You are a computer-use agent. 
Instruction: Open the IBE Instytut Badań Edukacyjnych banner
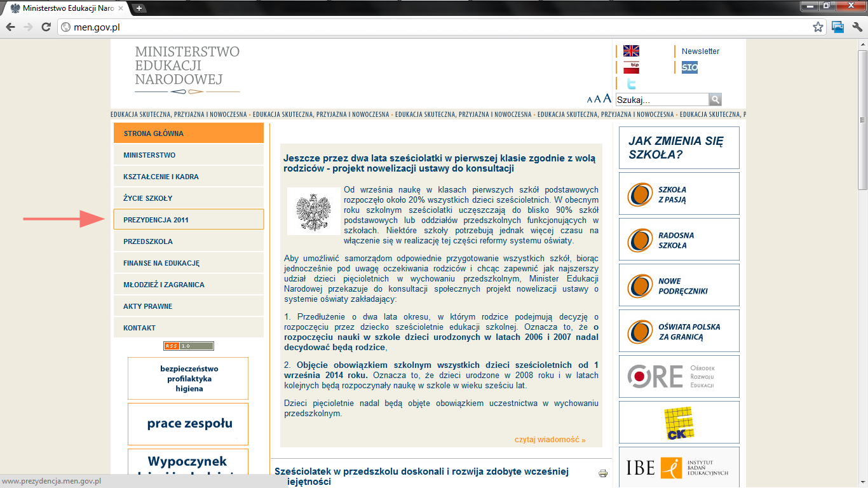[x=679, y=468]
